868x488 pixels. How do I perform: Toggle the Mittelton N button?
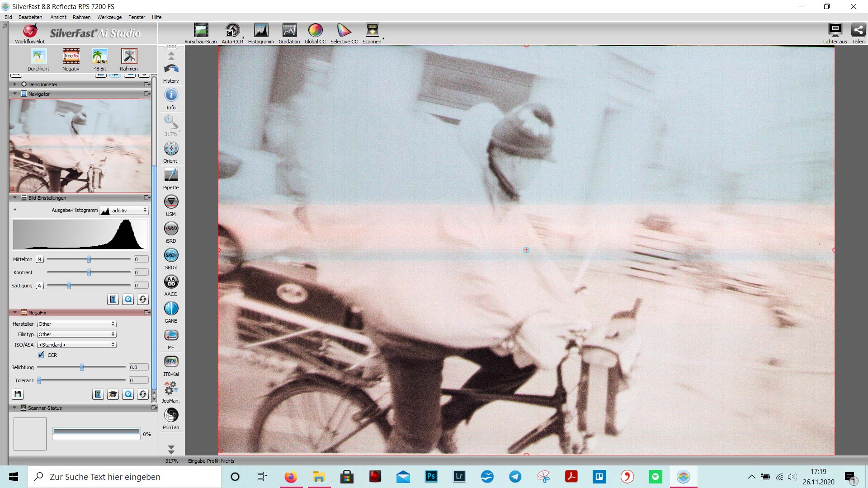[40, 259]
